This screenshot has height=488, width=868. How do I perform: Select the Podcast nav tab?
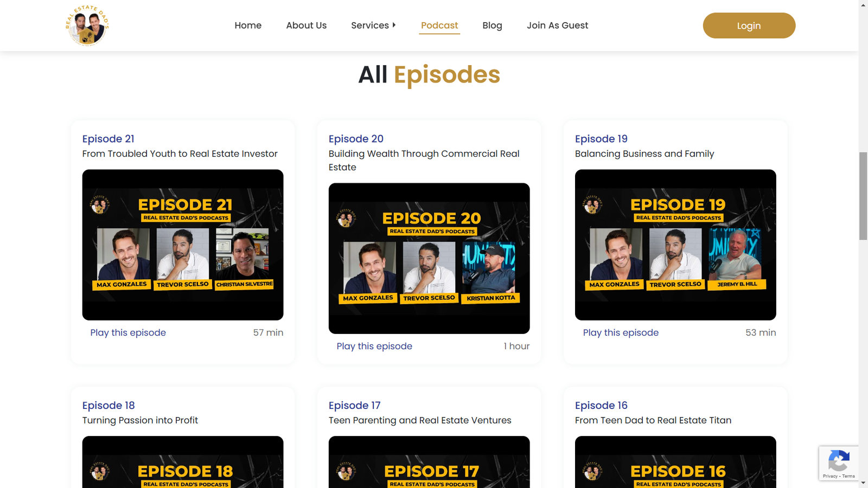[x=439, y=25]
